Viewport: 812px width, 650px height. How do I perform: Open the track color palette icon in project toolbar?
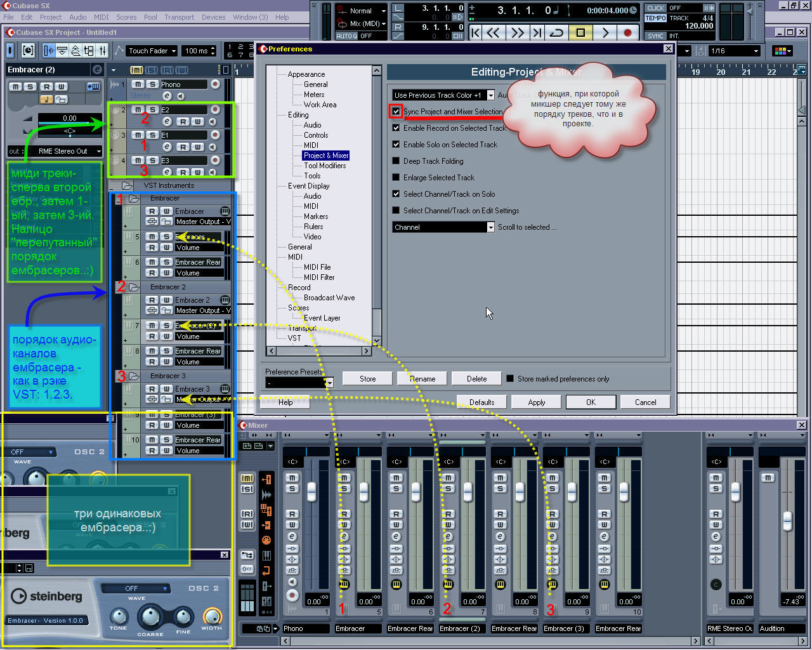click(782, 51)
